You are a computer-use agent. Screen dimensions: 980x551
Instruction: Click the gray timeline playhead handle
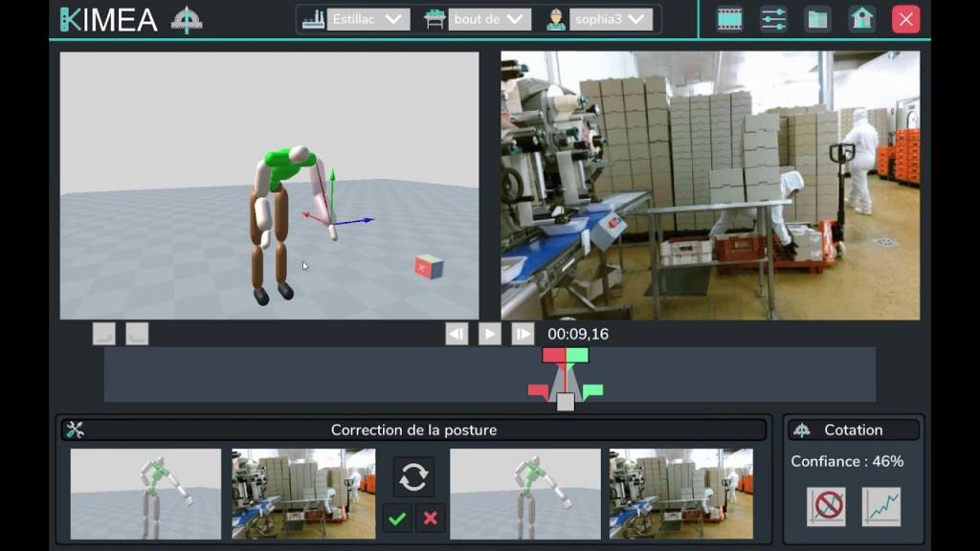(x=566, y=402)
